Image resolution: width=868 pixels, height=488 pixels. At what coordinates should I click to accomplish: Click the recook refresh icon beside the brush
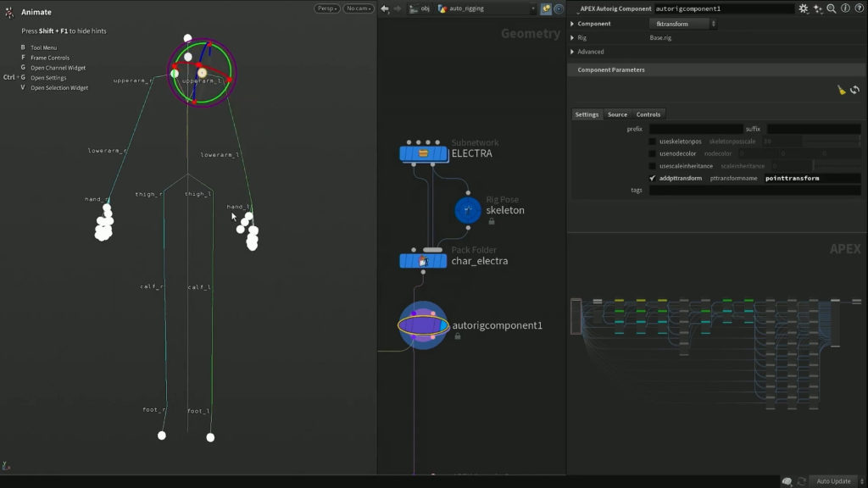(x=854, y=90)
